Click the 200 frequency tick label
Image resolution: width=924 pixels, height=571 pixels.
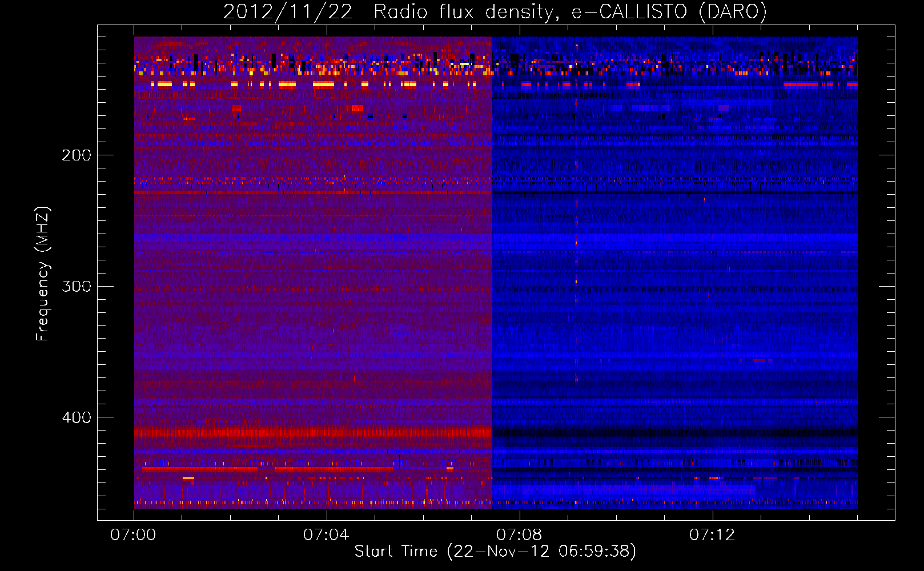pyautogui.click(x=77, y=155)
